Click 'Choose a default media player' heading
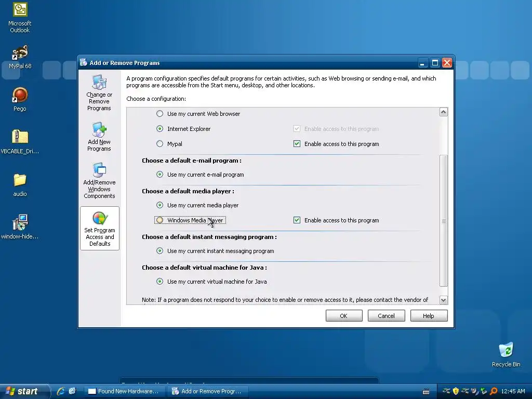 coord(188,191)
